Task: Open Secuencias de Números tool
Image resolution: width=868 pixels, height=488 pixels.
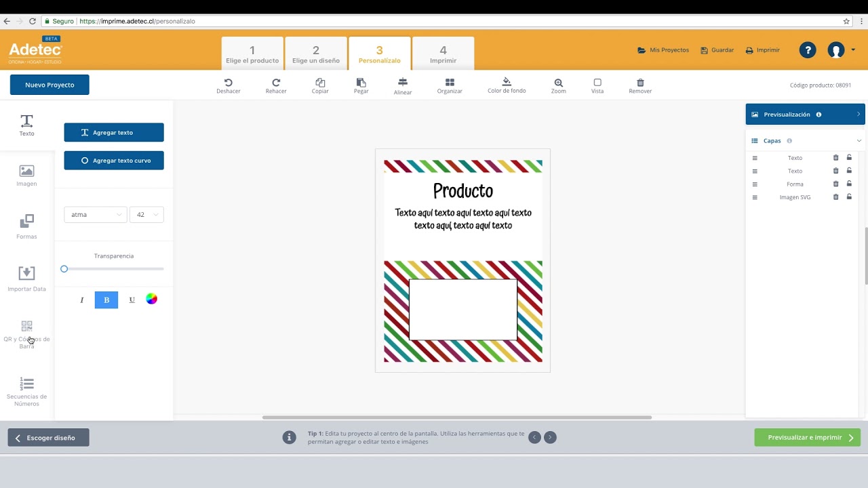Action: click(26, 392)
